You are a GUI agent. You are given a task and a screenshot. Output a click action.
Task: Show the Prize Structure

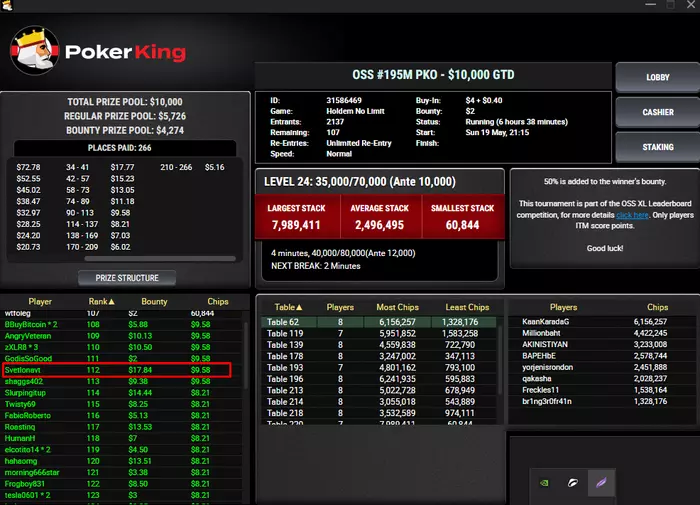(x=127, y=278)
